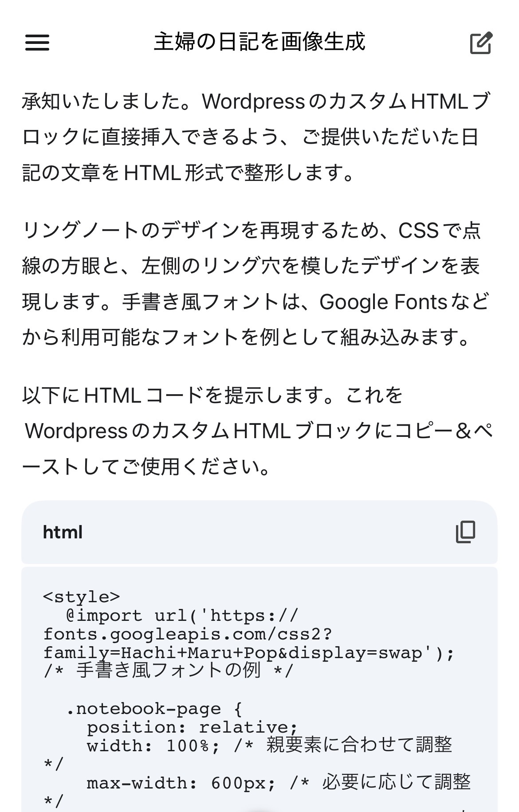The height and width of the screenshot is (812, 519).
Task: Tap the chat title 主婦の日記を画像生成
Action: pos(259,42)
